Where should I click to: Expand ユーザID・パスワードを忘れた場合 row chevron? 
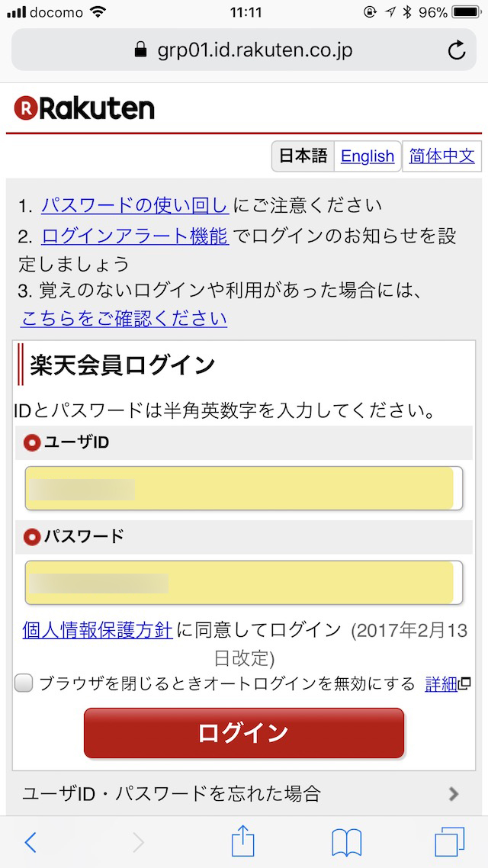coord(454,794)
